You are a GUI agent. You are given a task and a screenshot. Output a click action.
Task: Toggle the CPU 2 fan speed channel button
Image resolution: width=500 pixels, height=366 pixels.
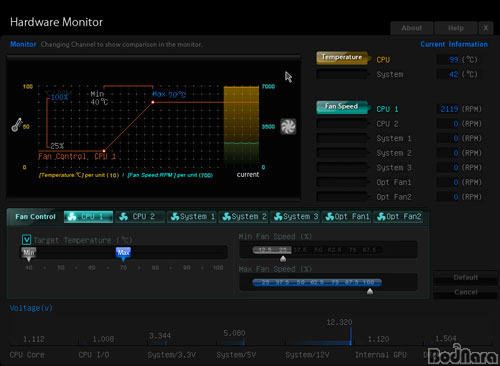point(342,124)
